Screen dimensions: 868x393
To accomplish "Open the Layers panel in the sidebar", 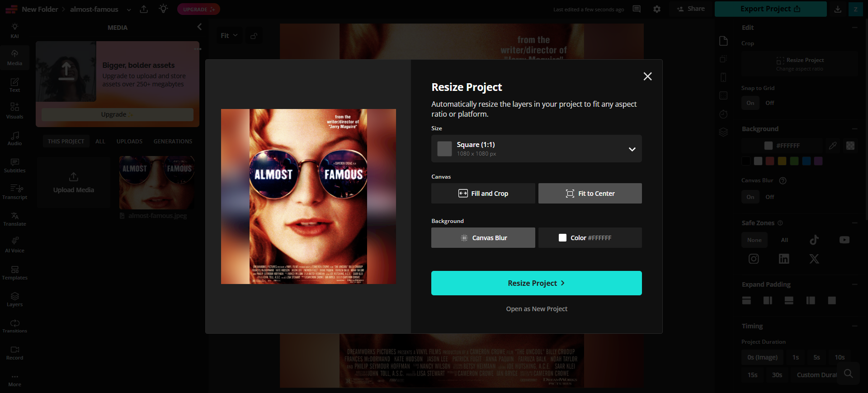I will click(14, 299).
